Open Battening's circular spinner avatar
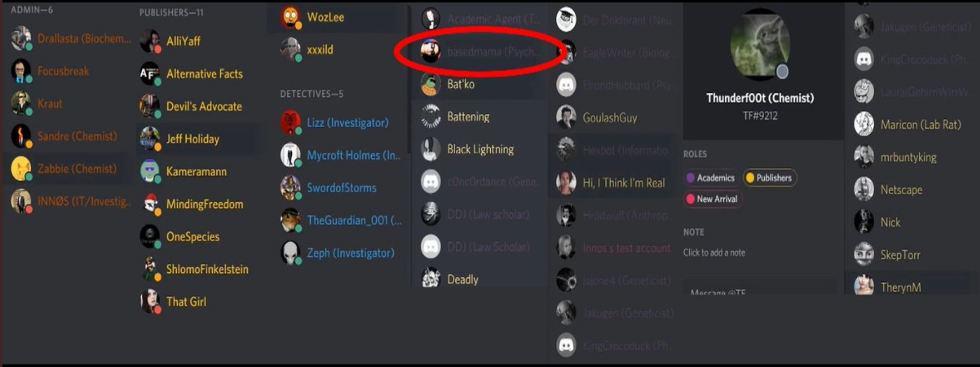This screenshot has width=980, height=367. 431,116
